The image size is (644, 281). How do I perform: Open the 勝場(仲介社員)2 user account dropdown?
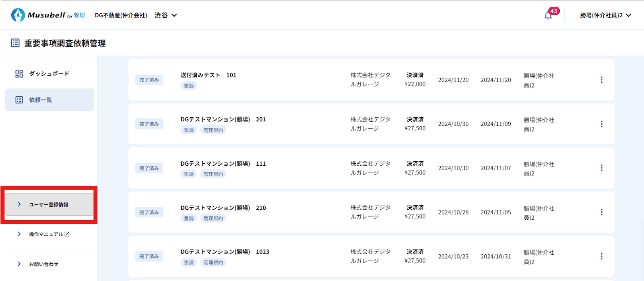pyautogui.click(x=605, y=15)
